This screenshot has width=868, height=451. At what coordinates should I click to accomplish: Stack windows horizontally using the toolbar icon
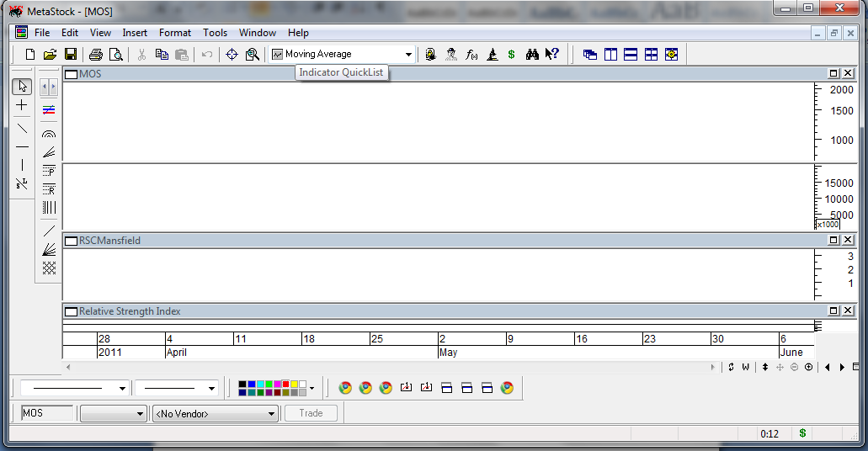tap(631, 54)
